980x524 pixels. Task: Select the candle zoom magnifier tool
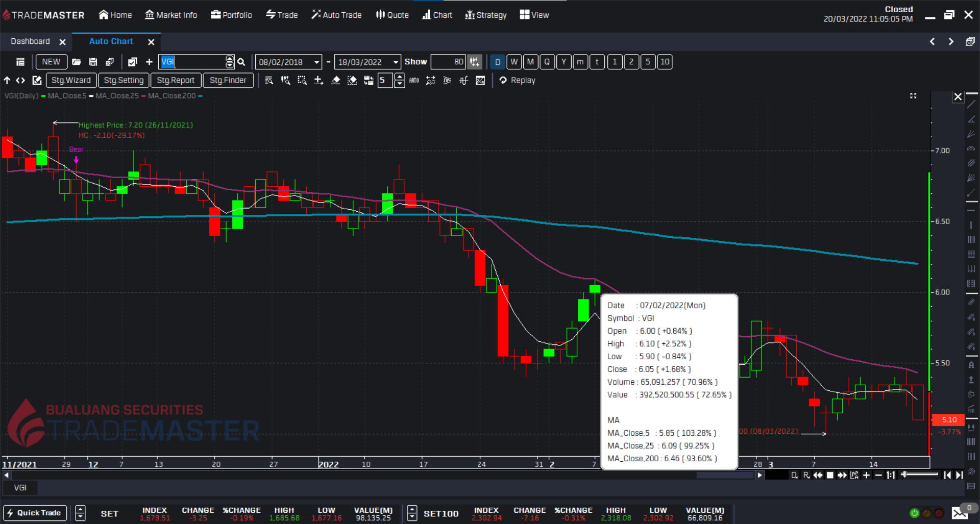point(285,80)
